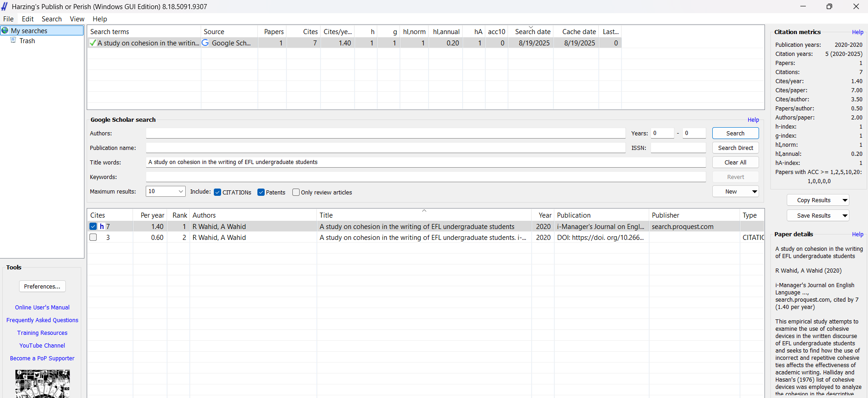Screen dimensions: 868x398
Task: Sort results by Title column header
Action: pos(424,215)
